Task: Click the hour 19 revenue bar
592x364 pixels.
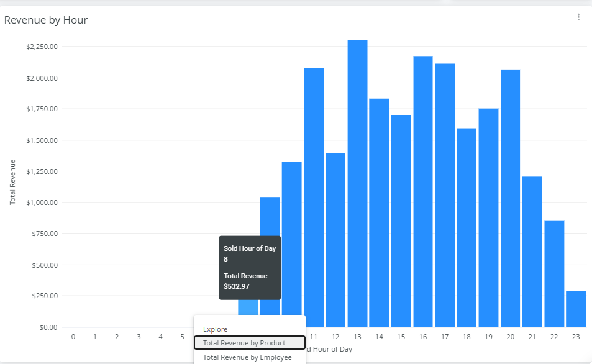Action: [x=488, y=217]
